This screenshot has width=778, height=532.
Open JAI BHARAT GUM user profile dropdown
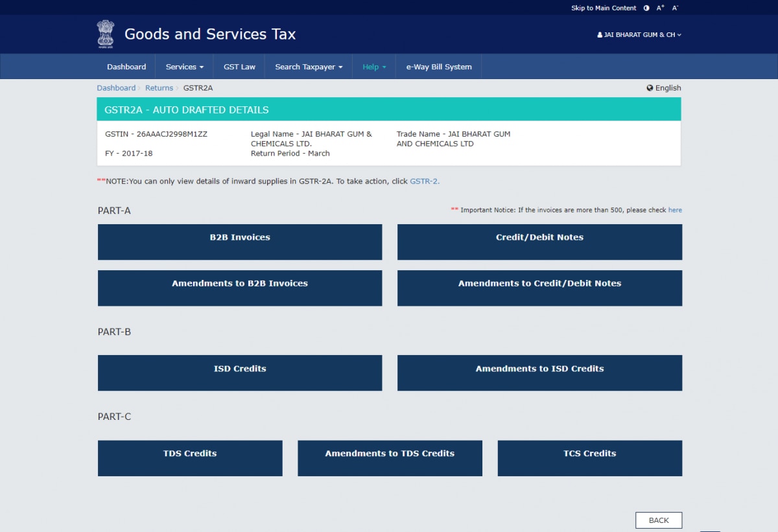coord(639,35)
